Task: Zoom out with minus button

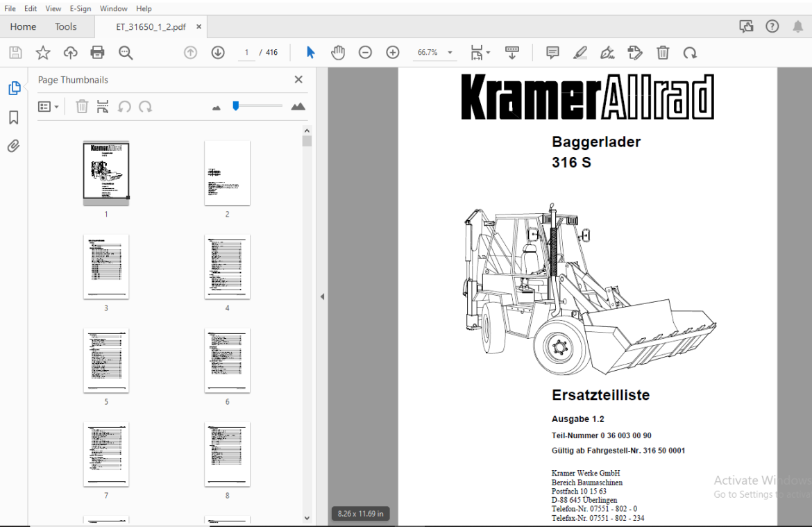Action: click(x=366, y=52)
